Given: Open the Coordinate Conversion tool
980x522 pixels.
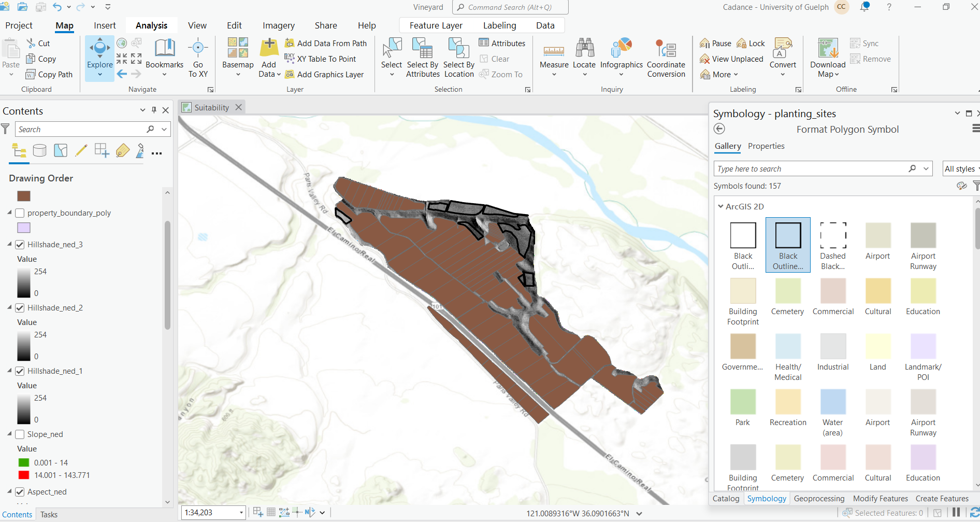Looking at the screenshot, I should 666,57.
